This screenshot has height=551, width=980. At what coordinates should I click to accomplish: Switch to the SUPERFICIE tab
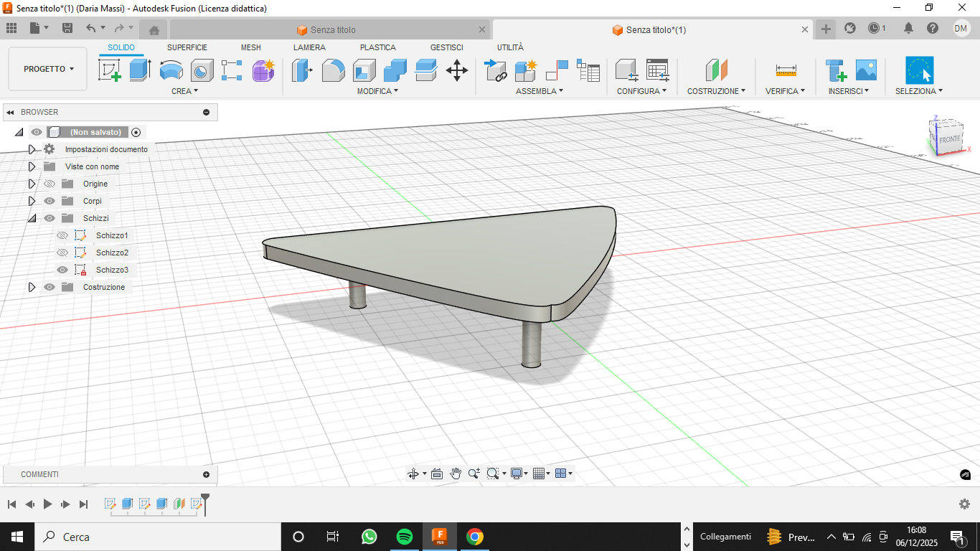(187, 47)
